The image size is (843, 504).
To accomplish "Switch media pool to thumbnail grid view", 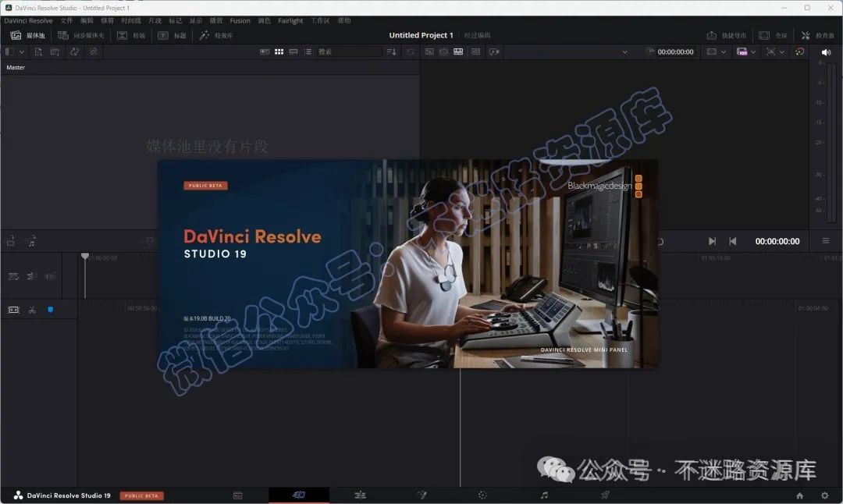I will pyautogui.click(x=279, y=51).
